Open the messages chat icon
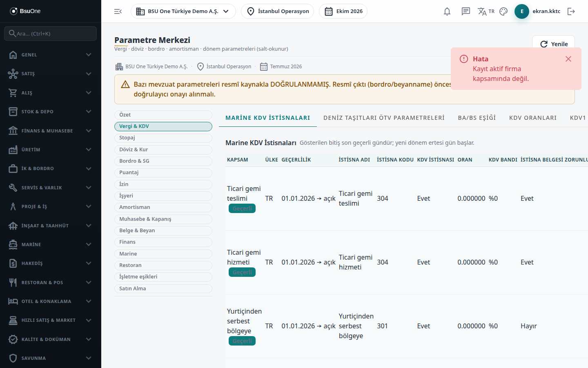 [x=466, y=11]
